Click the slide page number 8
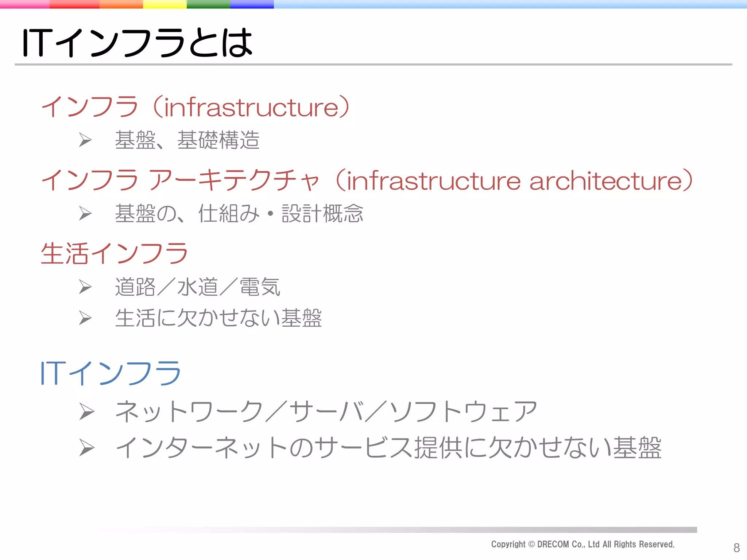The height and width of the screenshot is (560, 747). coord(736,548)
